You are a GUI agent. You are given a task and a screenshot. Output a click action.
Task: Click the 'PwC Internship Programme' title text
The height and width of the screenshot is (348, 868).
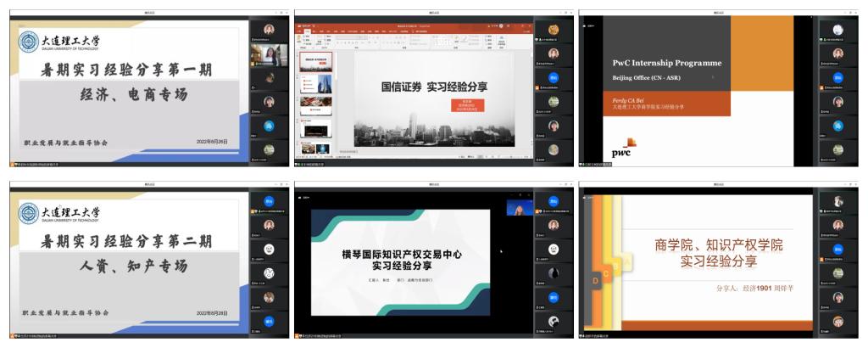pyautogui.click(x=667, y=63)
